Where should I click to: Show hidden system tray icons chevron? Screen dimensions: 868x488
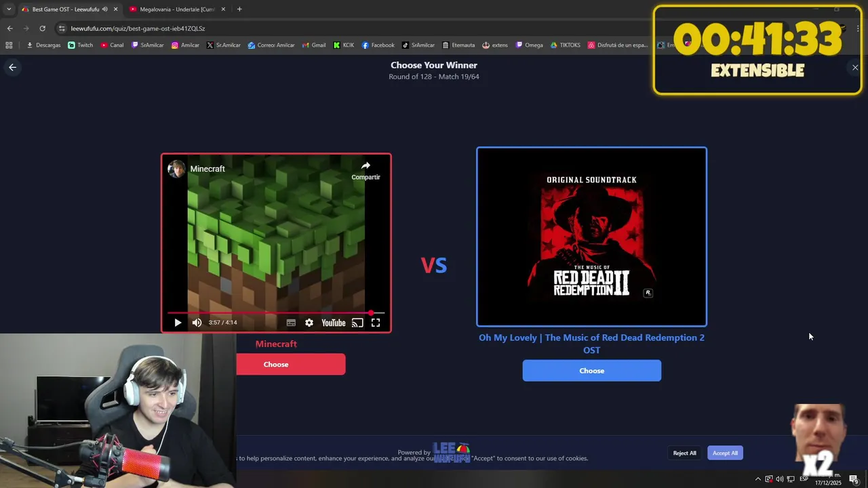(x=757, y=479)
